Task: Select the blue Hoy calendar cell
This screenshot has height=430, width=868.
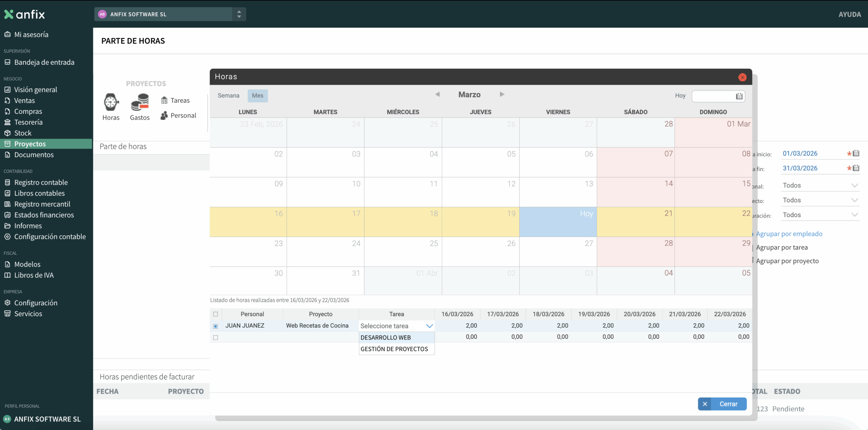Action: (558, 222)
